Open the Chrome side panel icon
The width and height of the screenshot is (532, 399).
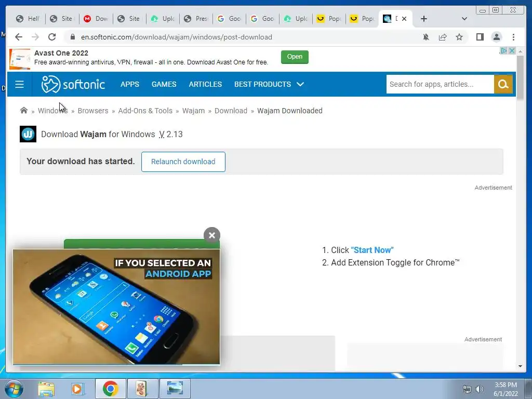(x=480, y=37)
